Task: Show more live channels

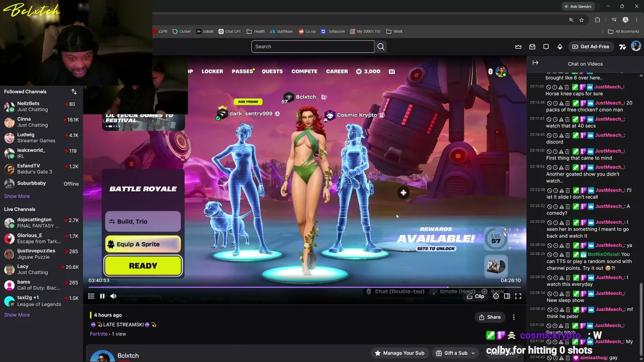Action: [x=17, y=315]
